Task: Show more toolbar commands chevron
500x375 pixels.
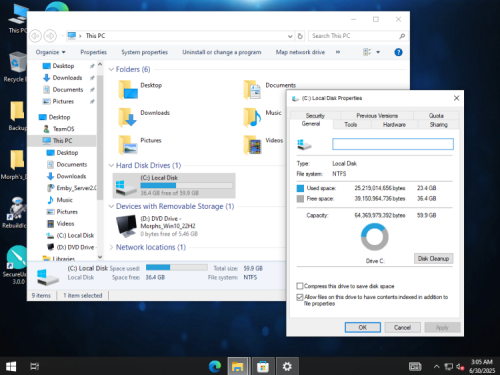Action: [x=338, y=52]
